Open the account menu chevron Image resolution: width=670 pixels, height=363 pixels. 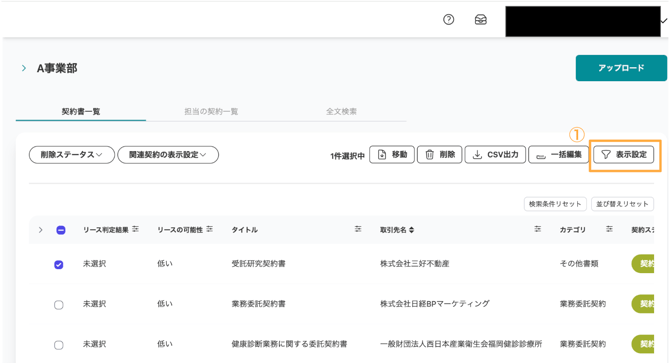coord(664,20)
